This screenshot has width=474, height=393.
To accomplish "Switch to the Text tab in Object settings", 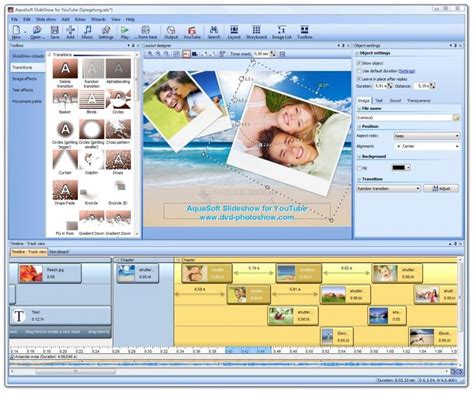I will (379, 100).
